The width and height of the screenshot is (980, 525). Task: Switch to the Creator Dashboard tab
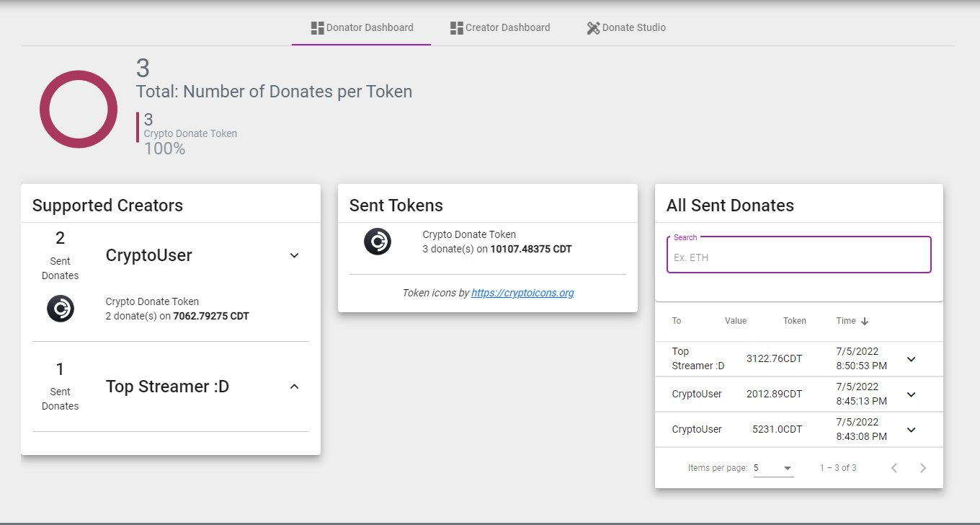(x=500, y=27)
